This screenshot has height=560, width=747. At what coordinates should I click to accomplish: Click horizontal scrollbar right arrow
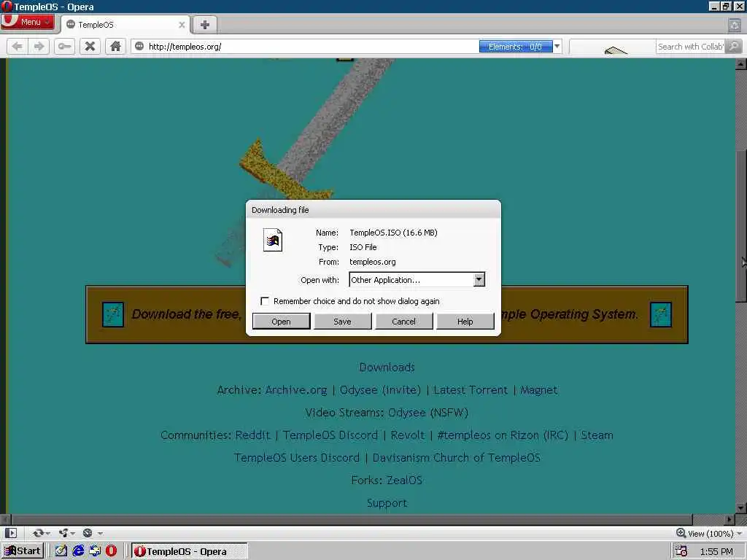click(729, 519)
